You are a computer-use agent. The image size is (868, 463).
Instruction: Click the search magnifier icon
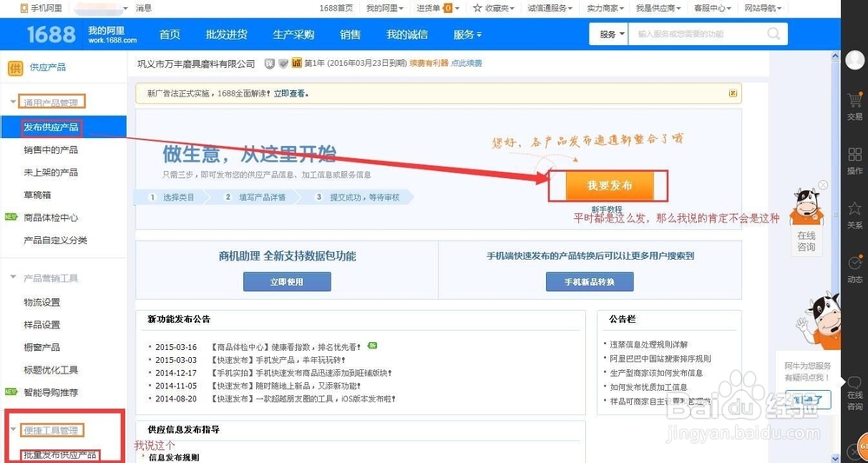773,34
